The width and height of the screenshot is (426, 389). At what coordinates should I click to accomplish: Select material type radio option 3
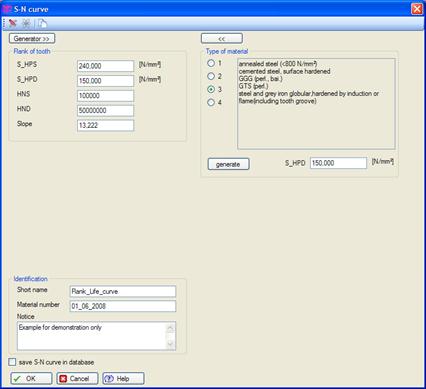point(211,89)
